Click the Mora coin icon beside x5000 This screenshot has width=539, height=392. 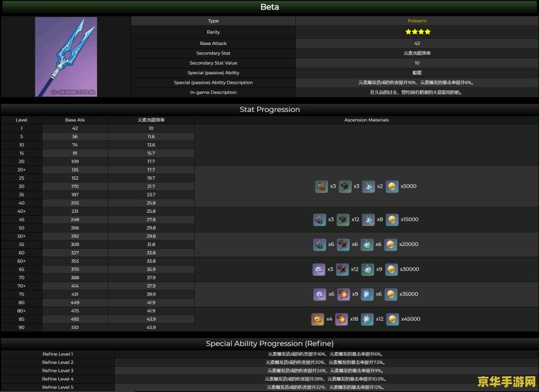tap(392, 186)
